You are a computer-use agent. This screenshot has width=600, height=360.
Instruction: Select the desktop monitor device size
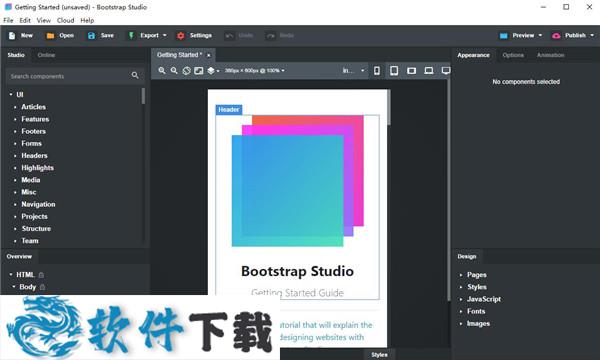[x=446, y=71]
